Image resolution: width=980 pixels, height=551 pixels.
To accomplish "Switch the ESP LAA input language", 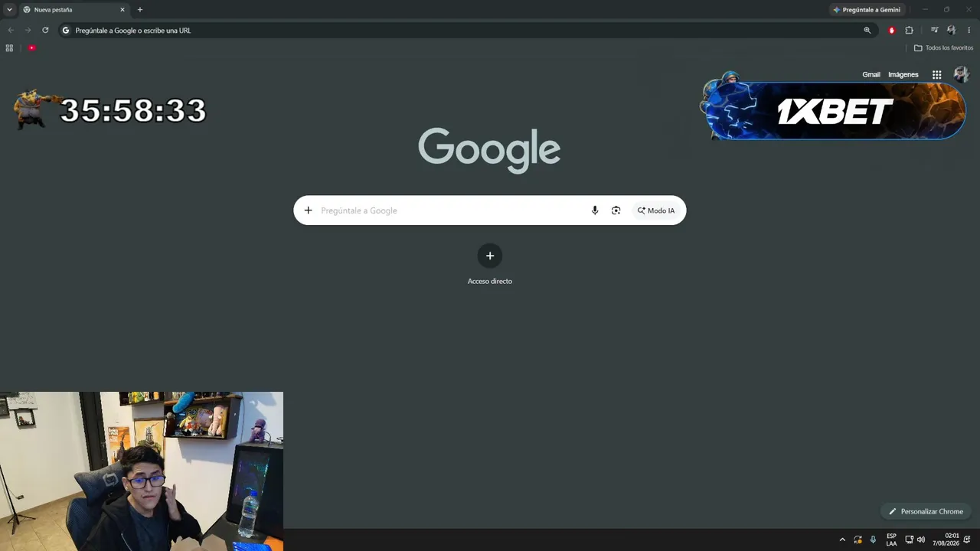I will [891, 540].
